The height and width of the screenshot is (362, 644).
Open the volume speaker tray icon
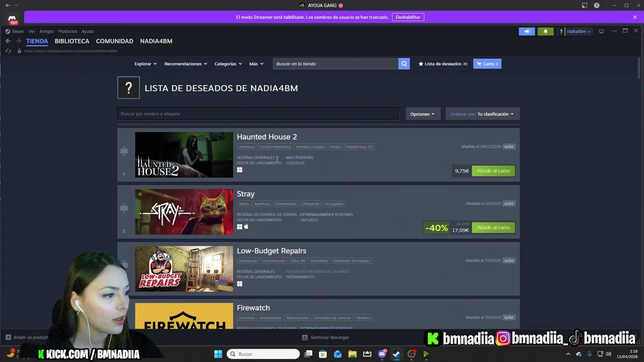tap(608, 354)
